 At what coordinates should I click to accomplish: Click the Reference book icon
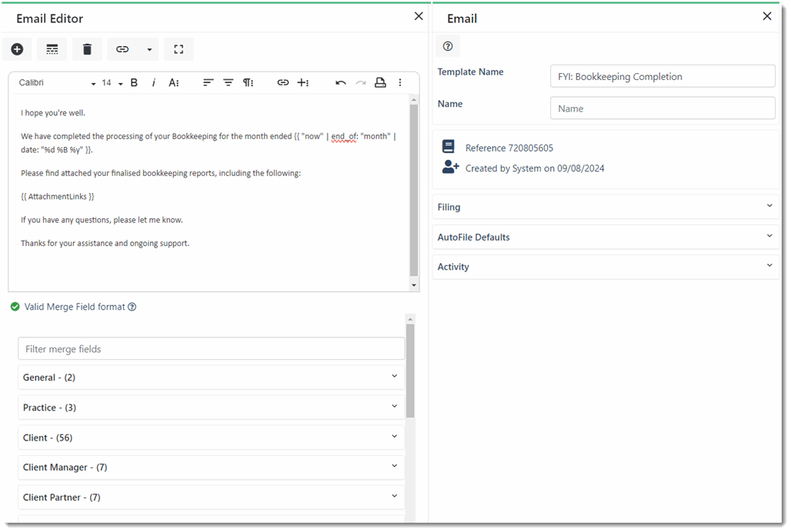[449, 147]
